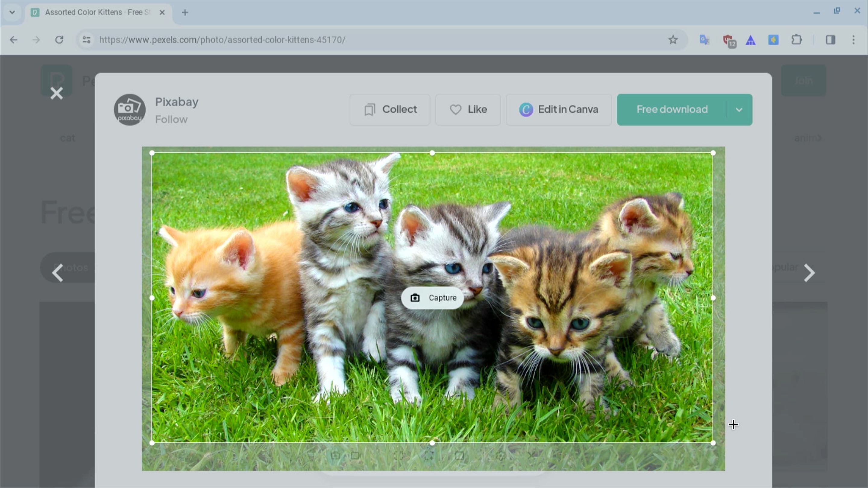Close the capture toolbar with the X icon
The height and width of the screenshot is (488, 868).
coord(531,456)
